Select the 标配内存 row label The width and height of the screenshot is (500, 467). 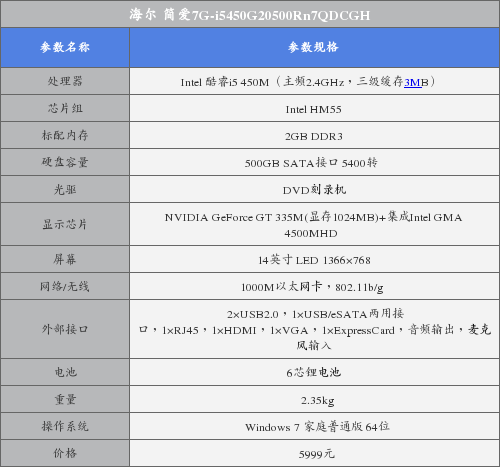65,135
